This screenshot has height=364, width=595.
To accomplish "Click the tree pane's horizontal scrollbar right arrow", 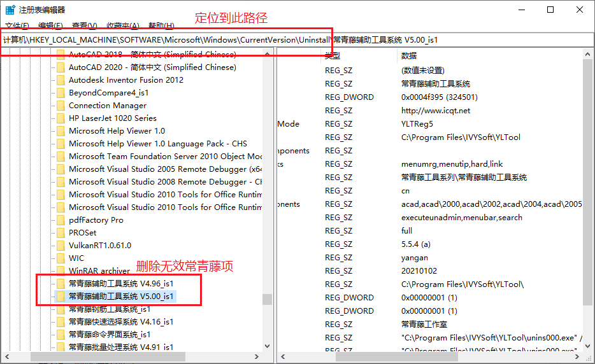I will pos(258,357).
